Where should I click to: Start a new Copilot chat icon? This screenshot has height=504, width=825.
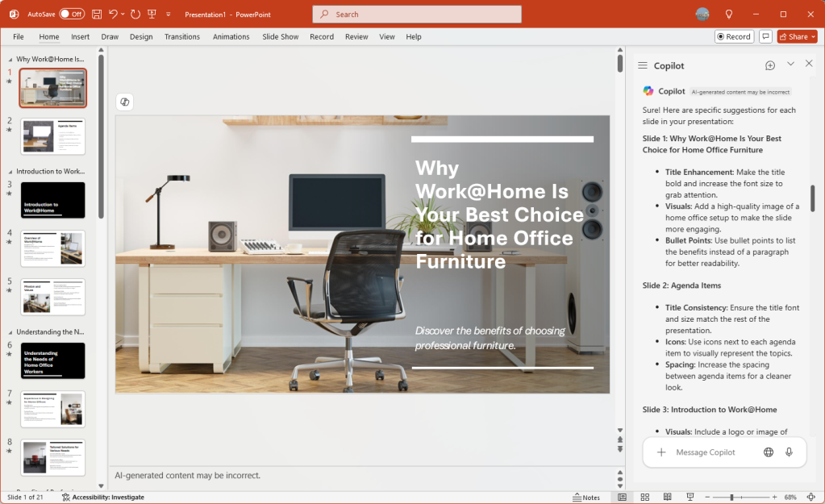(770, 65)
